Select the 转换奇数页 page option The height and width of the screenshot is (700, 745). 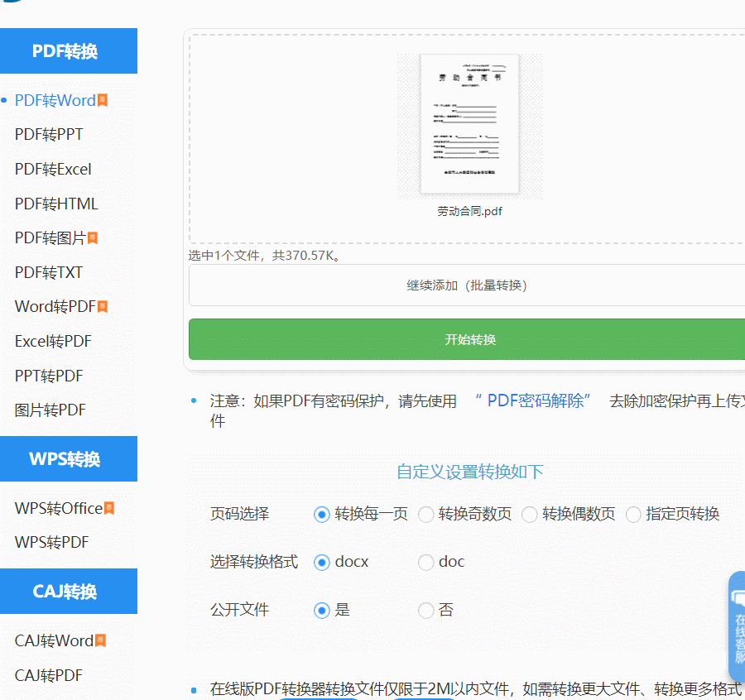pos(426,514)
